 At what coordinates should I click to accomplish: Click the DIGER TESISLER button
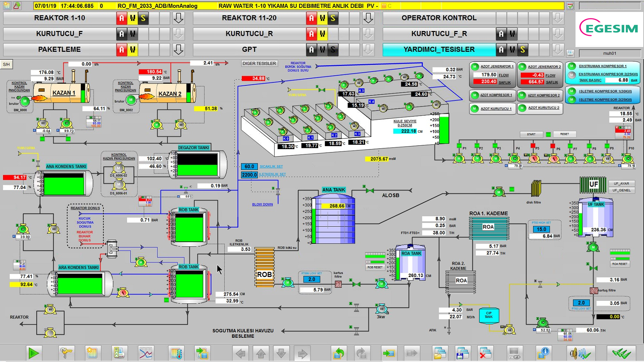(259, 63)
